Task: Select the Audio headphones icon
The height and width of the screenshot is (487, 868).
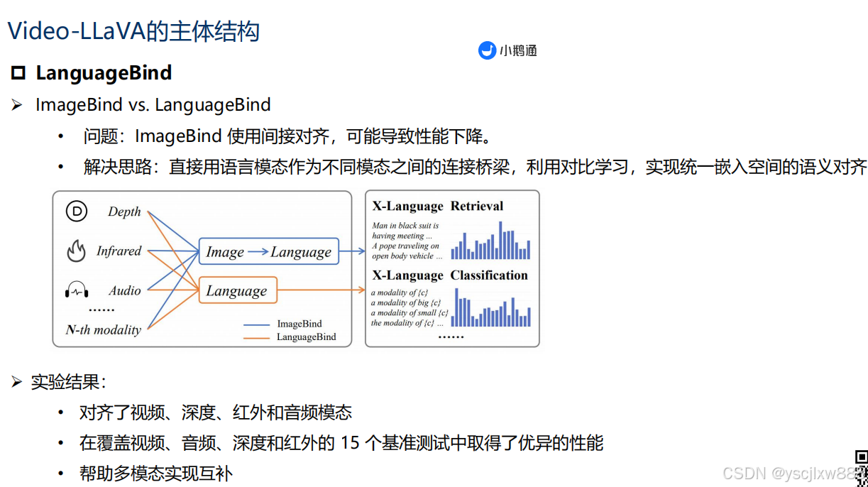Action: click(75, 290)
